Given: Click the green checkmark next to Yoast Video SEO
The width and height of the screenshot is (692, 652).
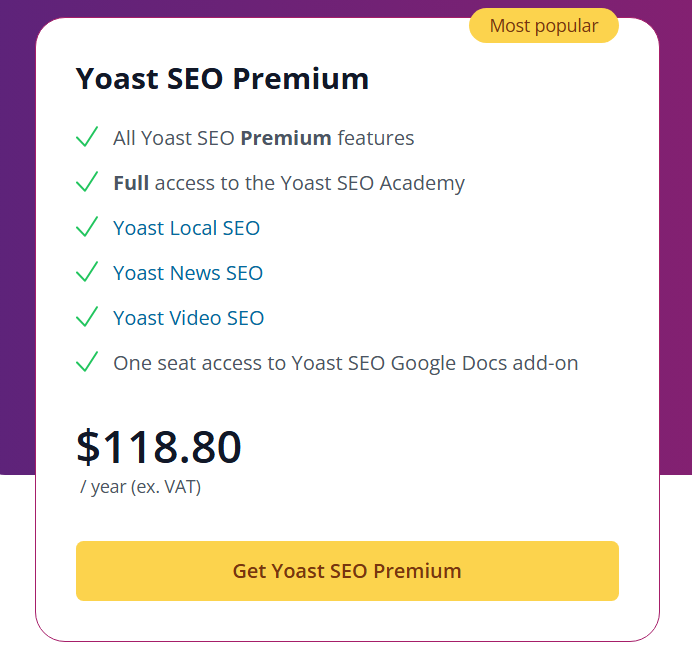Looking at the screenshot, I should point(87,317).
